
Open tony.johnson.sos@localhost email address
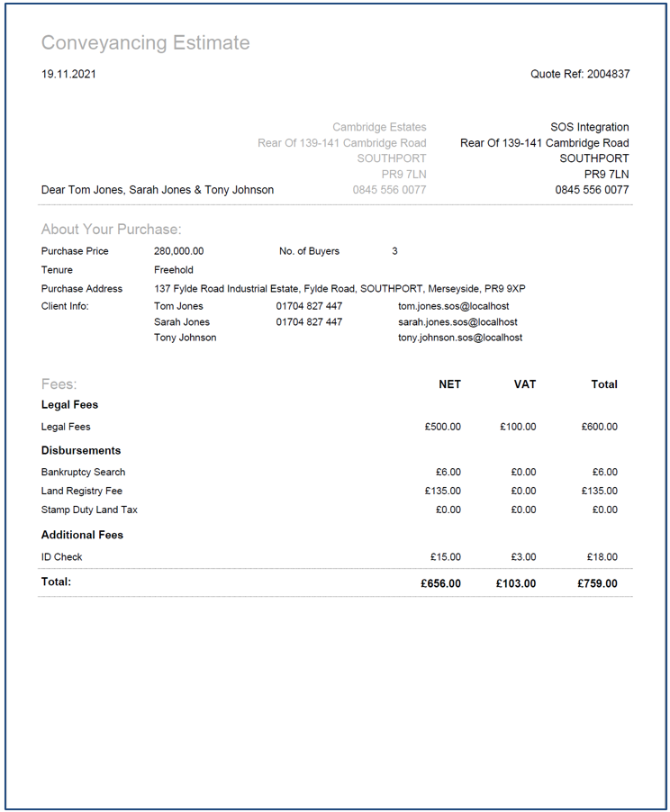(460, 338)
